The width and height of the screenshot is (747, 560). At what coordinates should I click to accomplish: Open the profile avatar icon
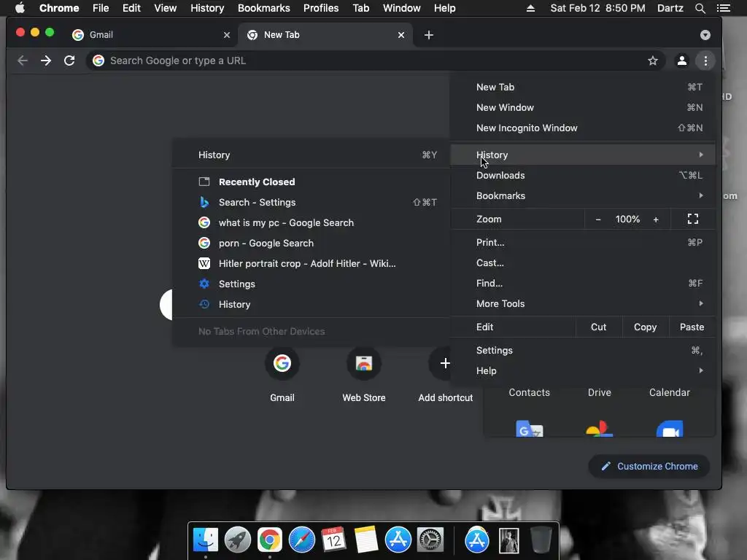tap(682, 61)
